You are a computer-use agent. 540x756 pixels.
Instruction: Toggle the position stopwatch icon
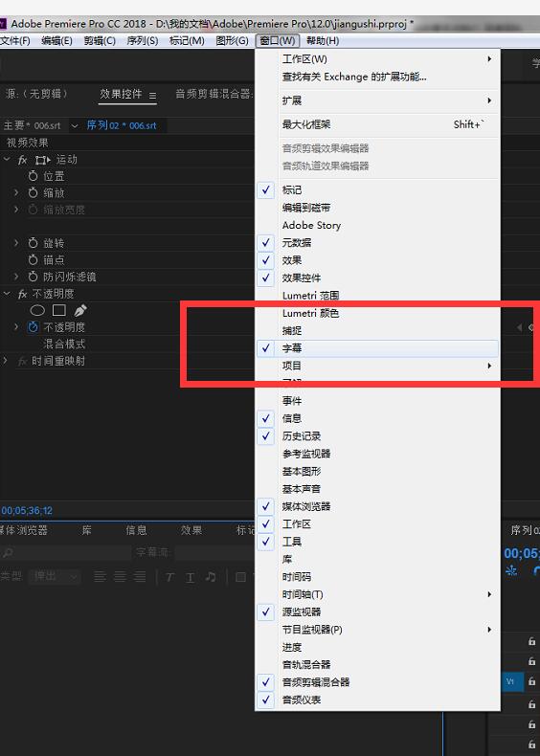tap(33, 176)
